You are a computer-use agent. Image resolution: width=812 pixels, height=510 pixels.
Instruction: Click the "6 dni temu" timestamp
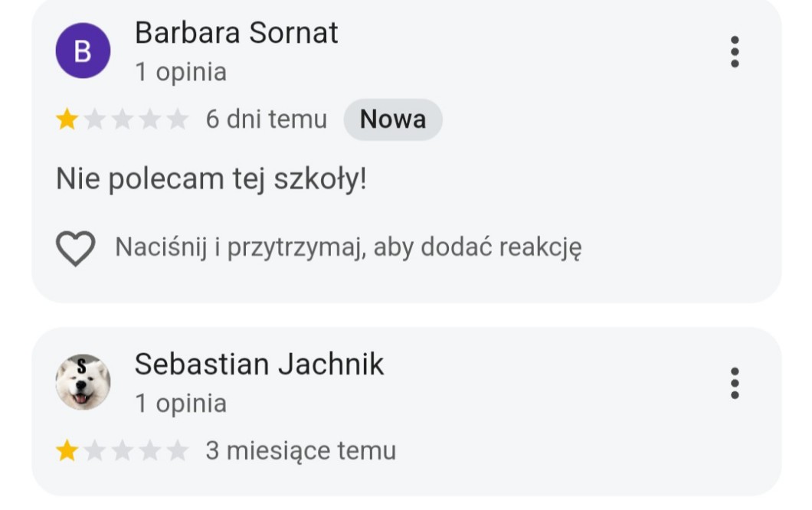pyautogui.click(x=266, y=119)
